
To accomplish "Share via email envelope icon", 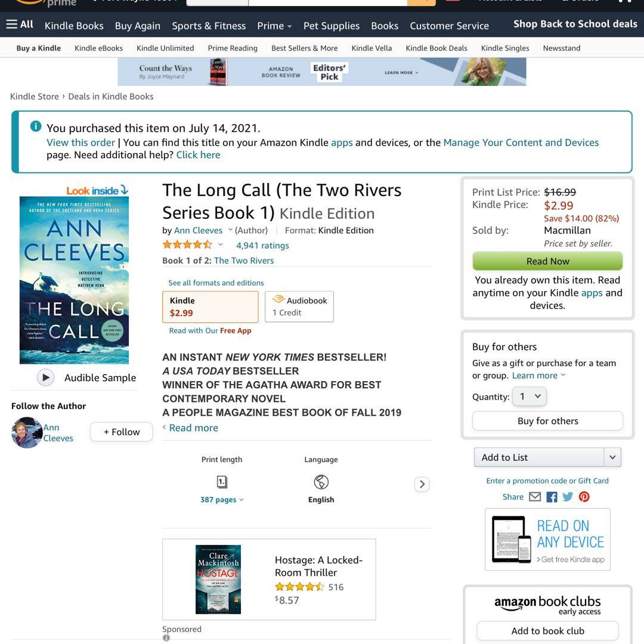I will 535,497.
